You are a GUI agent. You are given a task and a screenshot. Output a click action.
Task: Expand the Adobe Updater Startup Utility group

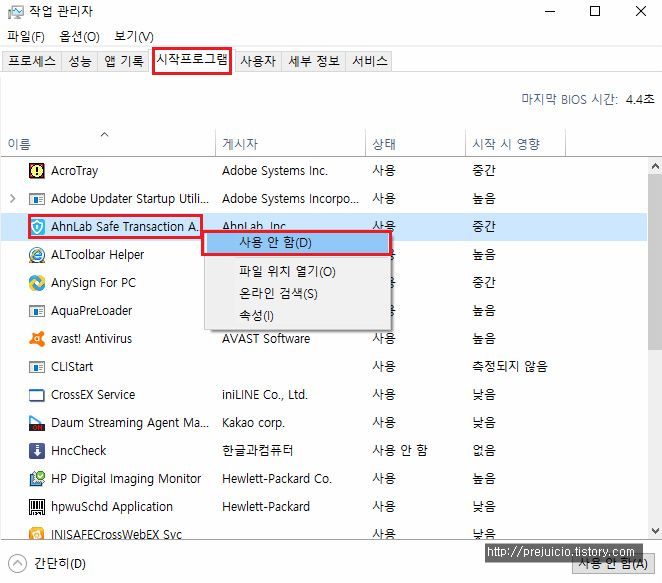click(x=13, y=198)
